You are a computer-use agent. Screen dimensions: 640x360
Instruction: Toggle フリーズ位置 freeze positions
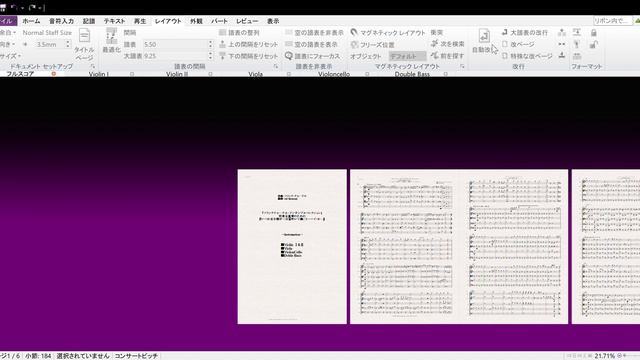(373, 44)
